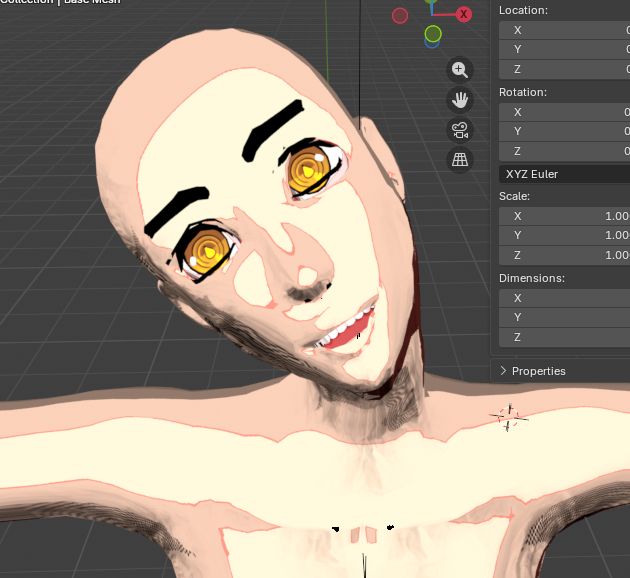The height and width of the screenshot is (578, 630).
Task: Toggle the camera view icon
Action: [x=460, y=130]
